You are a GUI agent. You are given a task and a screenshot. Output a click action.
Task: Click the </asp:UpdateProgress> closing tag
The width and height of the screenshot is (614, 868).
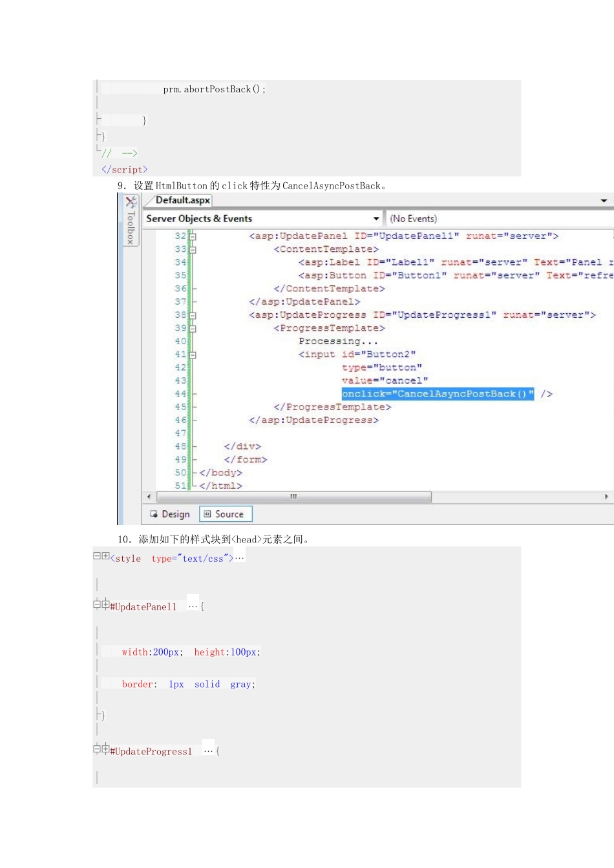pyautogui.click(x=313, y=420)
